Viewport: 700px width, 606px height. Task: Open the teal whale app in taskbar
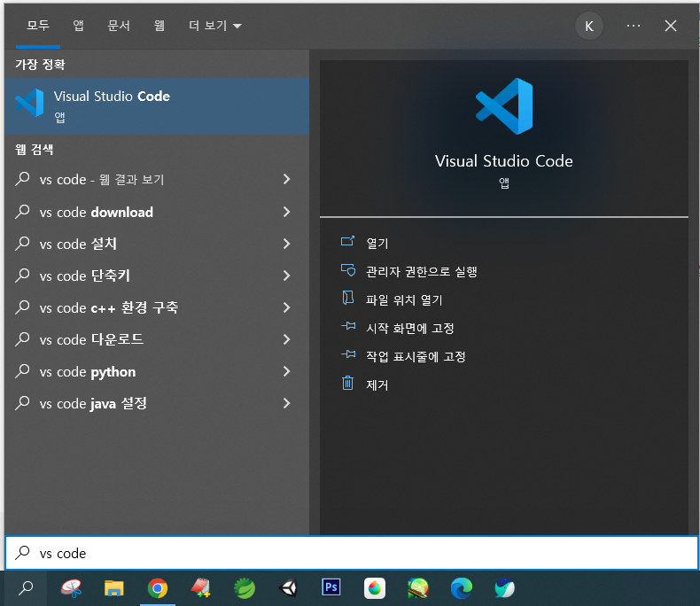coord(504,588)
